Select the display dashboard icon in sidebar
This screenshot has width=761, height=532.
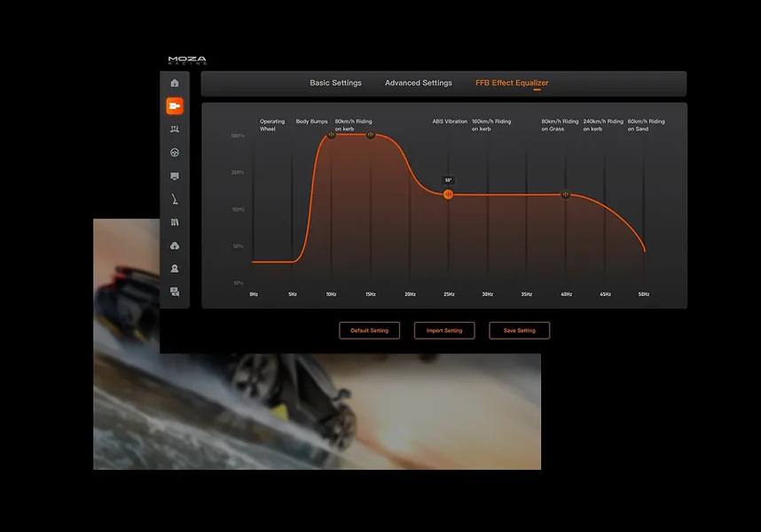click(175, 176)
